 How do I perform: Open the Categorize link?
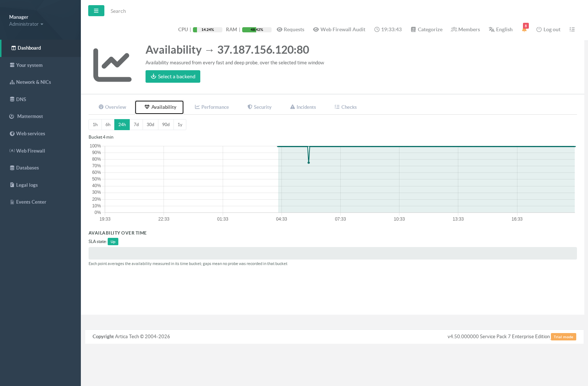pyautogui.click(x=427, y=29)
